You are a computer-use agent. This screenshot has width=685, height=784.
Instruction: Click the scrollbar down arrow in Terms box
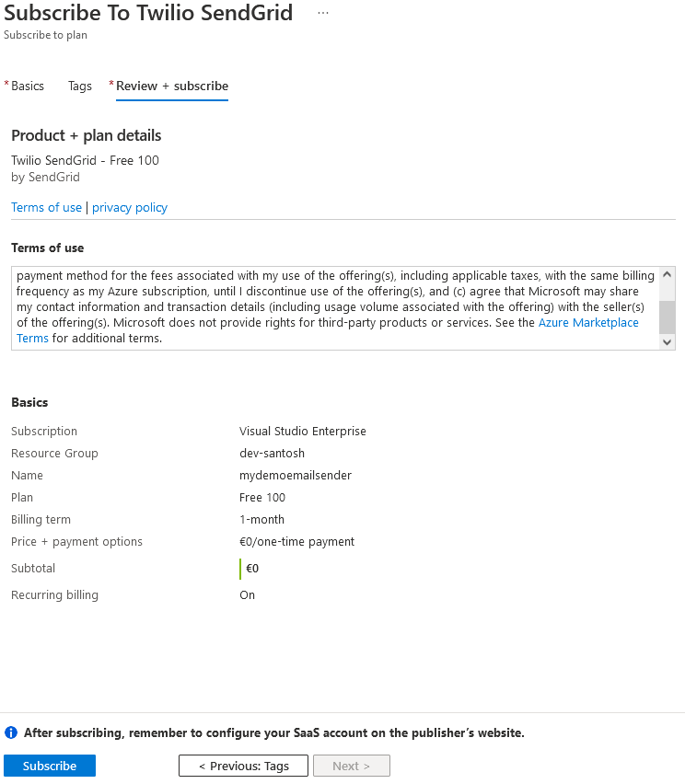pos(667,341)
